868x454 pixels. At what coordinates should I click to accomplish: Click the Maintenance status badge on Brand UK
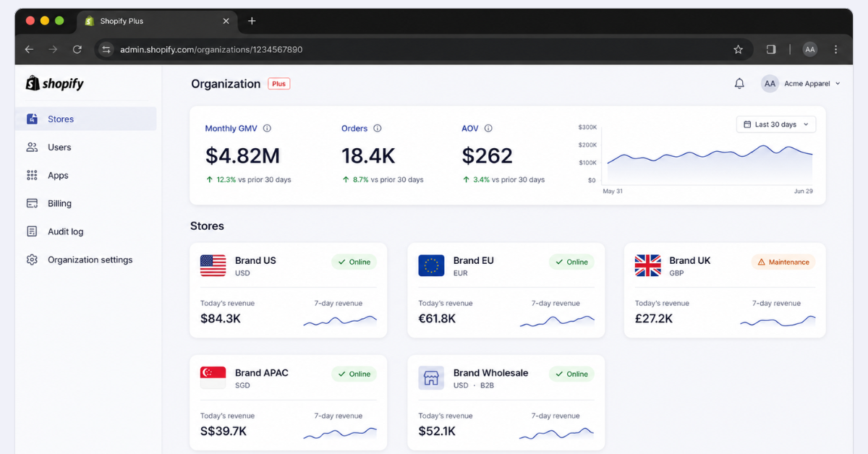[x=783, y=262]
